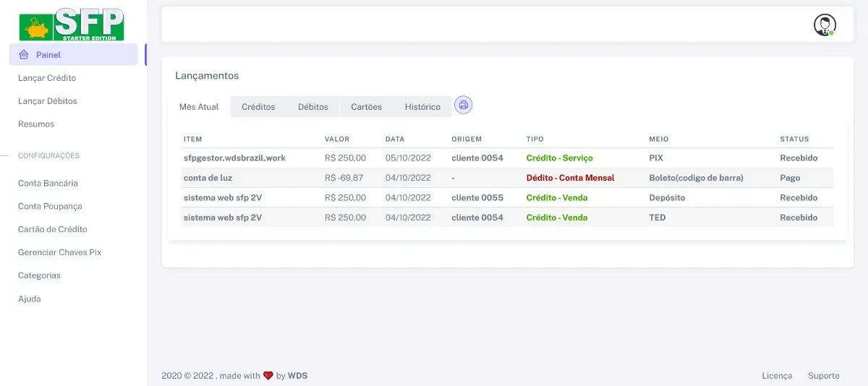
Task: Open Ajuda help page
Action: click(30, 299)
